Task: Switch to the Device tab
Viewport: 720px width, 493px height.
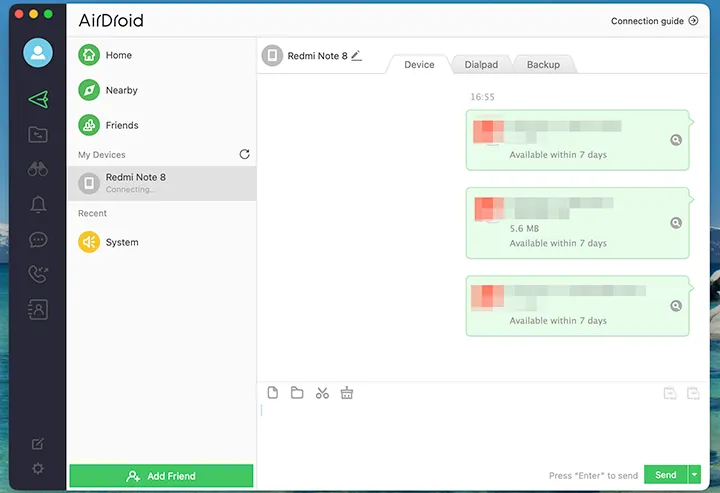Action: pos(419,65)
